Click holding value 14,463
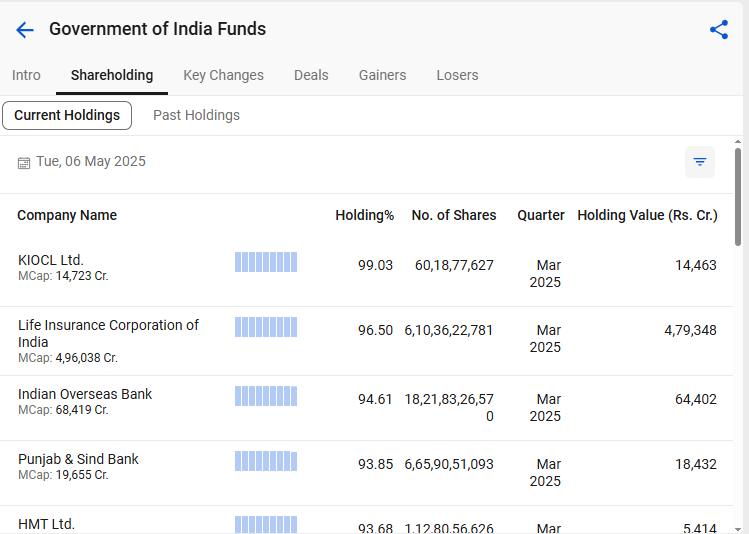This screenshot has height=534, width=749. click(696, 265)
